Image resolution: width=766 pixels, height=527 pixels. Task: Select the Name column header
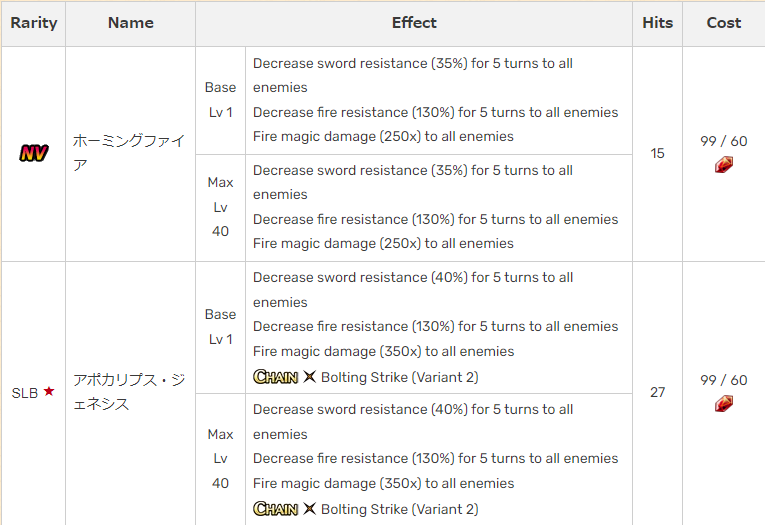click(130, 23)
